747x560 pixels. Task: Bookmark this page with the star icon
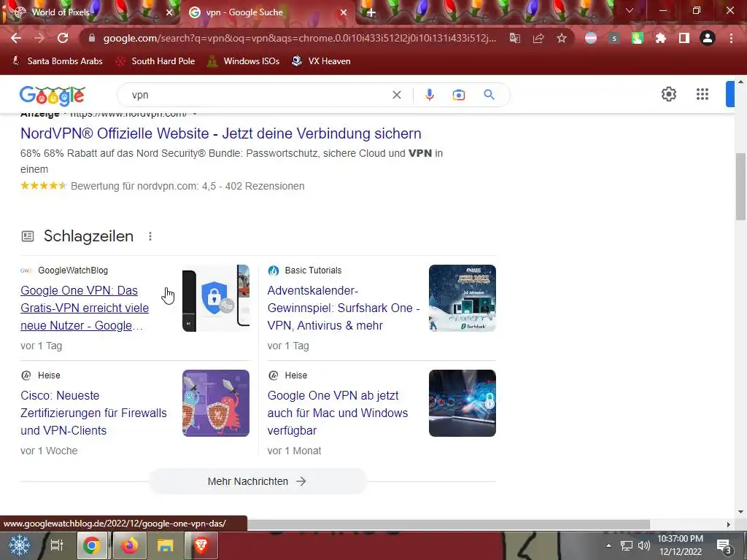[562, 38]
